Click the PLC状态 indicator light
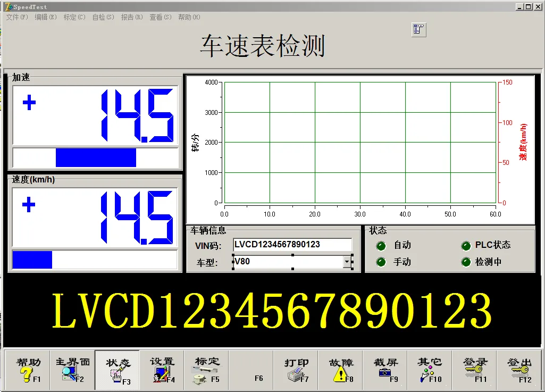545x392 pixels. tap(466, 246)
